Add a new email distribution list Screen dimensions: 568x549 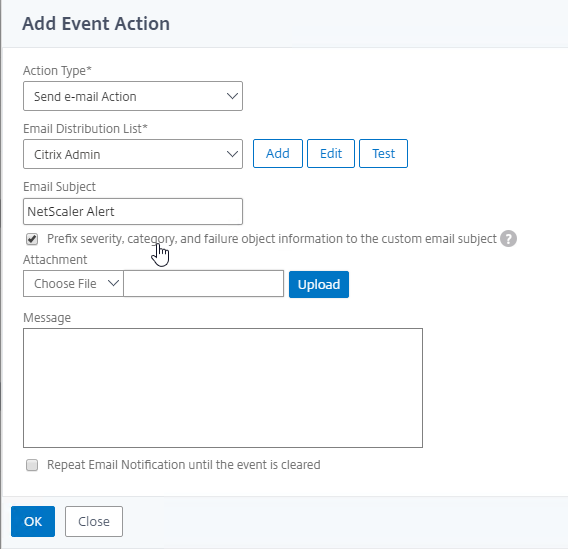point(278,154)
